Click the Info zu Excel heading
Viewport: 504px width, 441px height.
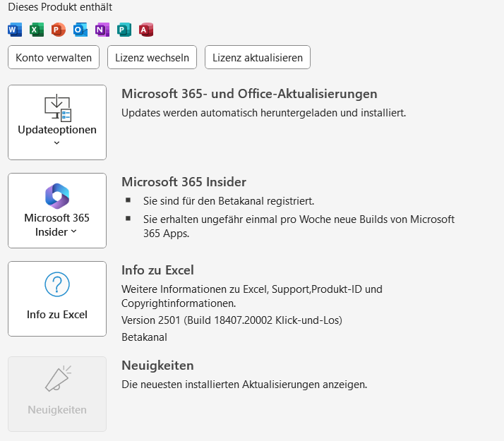click(157, 270)
